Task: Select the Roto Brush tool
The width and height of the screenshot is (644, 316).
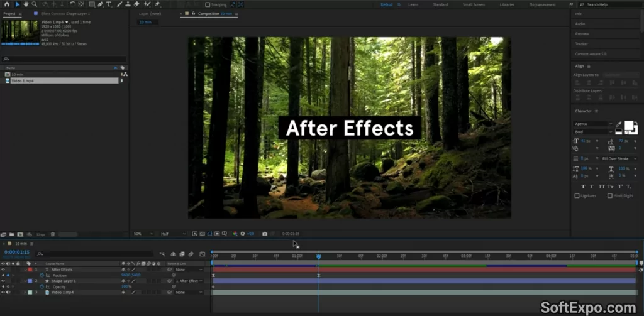Action: pos(147,4)
